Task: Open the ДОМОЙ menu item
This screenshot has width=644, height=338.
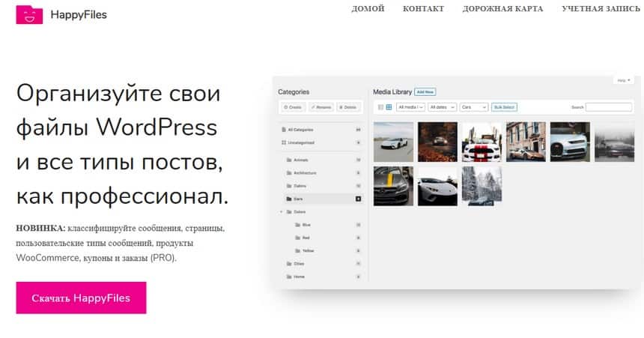Action: 368,9
